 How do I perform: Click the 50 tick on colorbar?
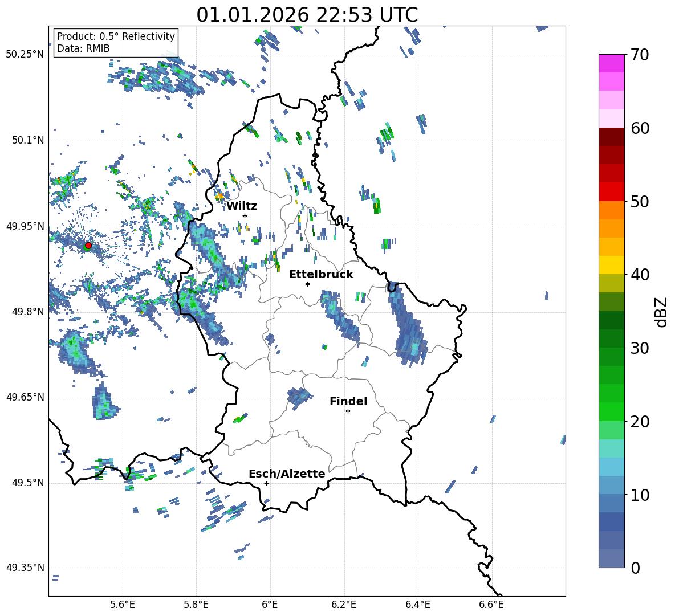click(640, 202)
